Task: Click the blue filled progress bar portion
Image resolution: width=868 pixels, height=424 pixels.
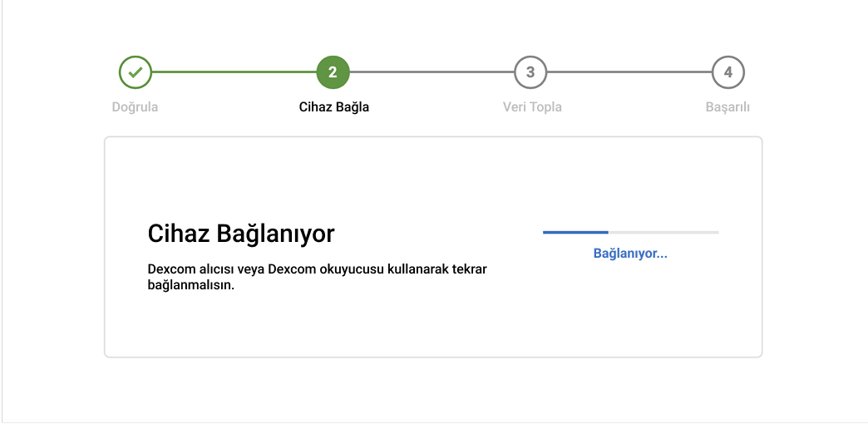Action: point(575,232)
